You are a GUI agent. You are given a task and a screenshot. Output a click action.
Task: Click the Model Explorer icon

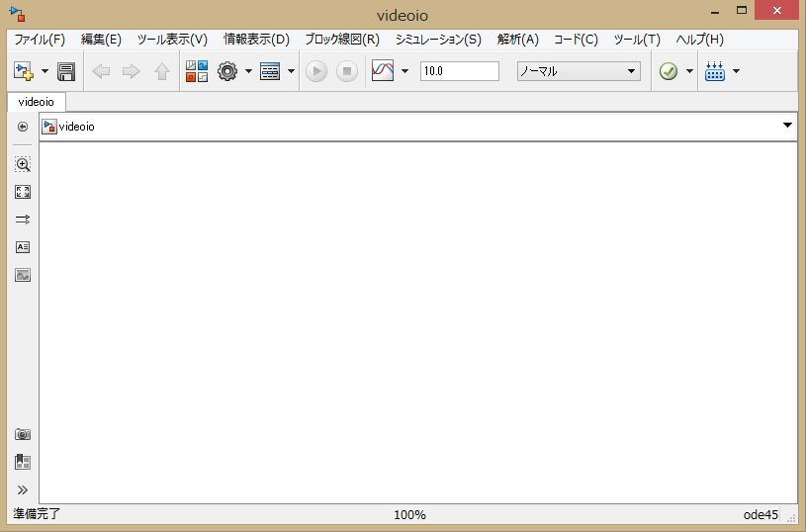point(270,71)
